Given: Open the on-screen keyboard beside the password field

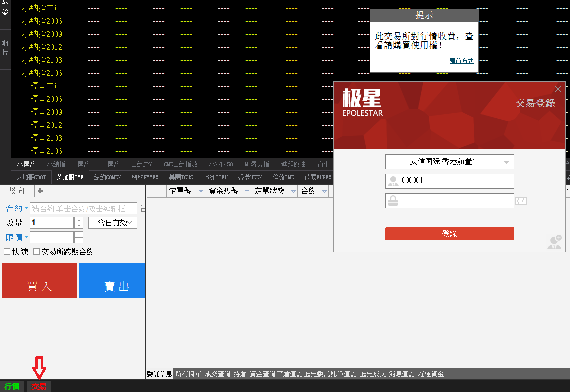Looking at the screenshot, I should pos(521,201).
